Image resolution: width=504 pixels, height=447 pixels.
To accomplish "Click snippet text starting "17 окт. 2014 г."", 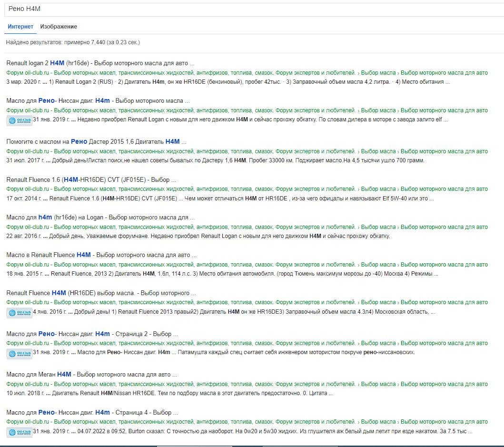I will pos(220,199).
